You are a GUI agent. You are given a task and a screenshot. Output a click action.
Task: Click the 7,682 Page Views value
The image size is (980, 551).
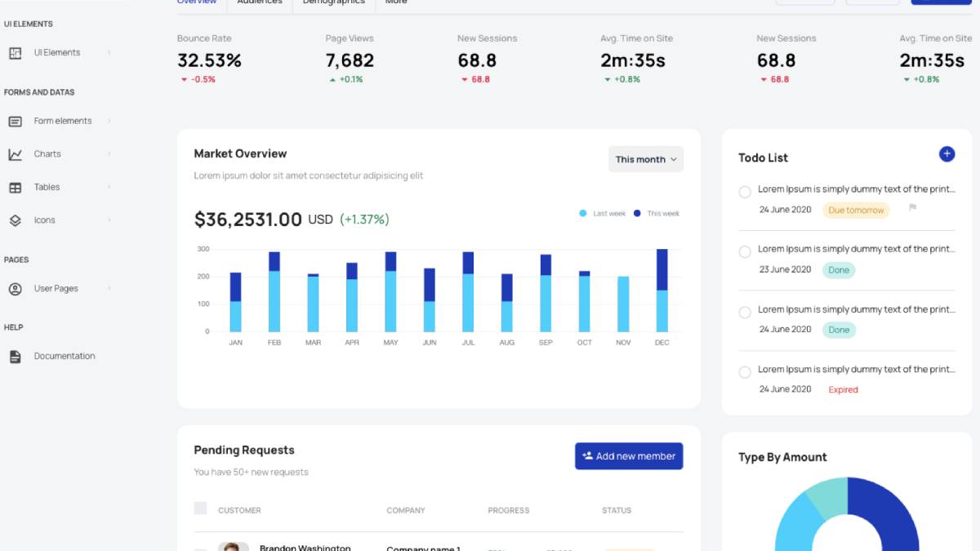point(350,60)
